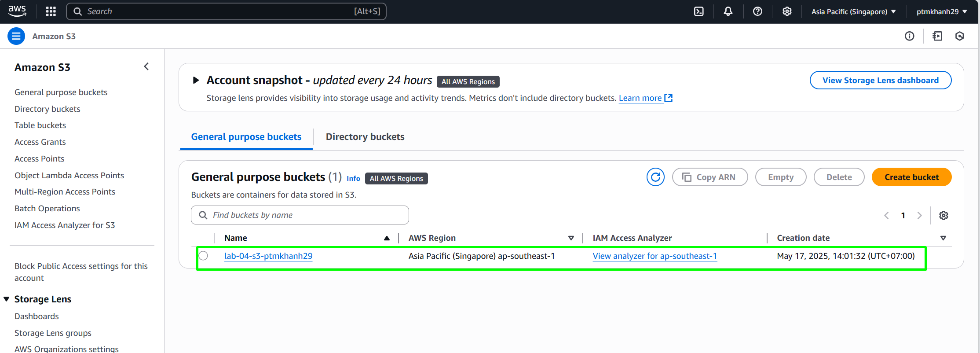This screenshot has width=980, height=353.
Task: Click the page number 1 indicator
Action: 903,215
